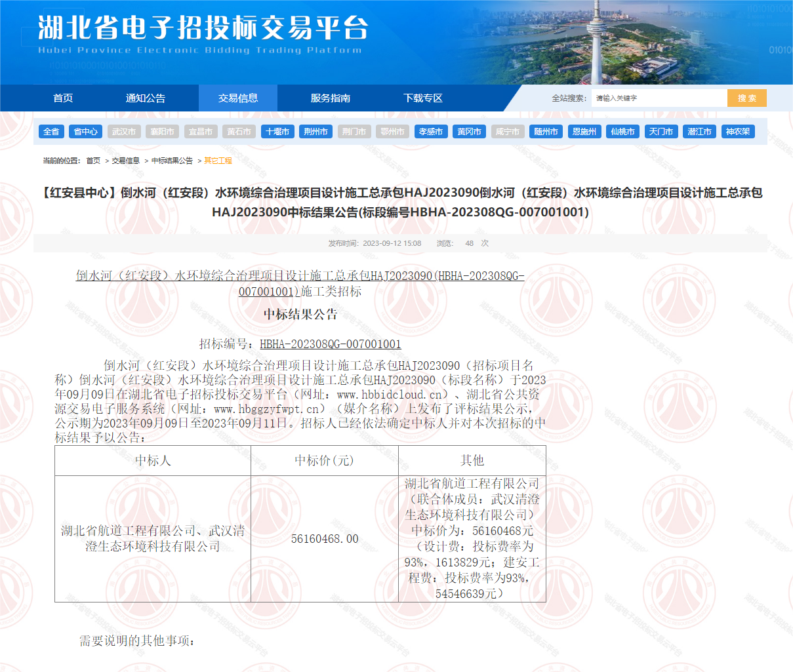Screen dimensions: 793x672
Task: Select the 全省 region filter
Action: [51, 132]
